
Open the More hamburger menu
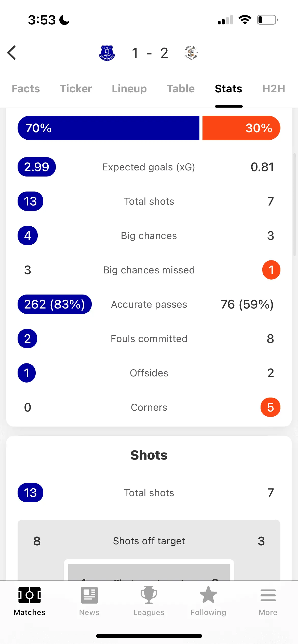pos(268,595)
